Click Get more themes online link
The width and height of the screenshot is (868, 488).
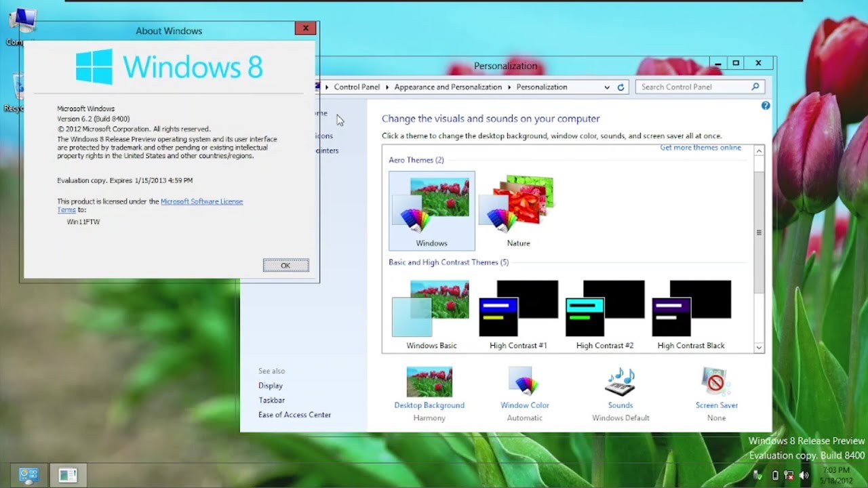coord(701,148)
